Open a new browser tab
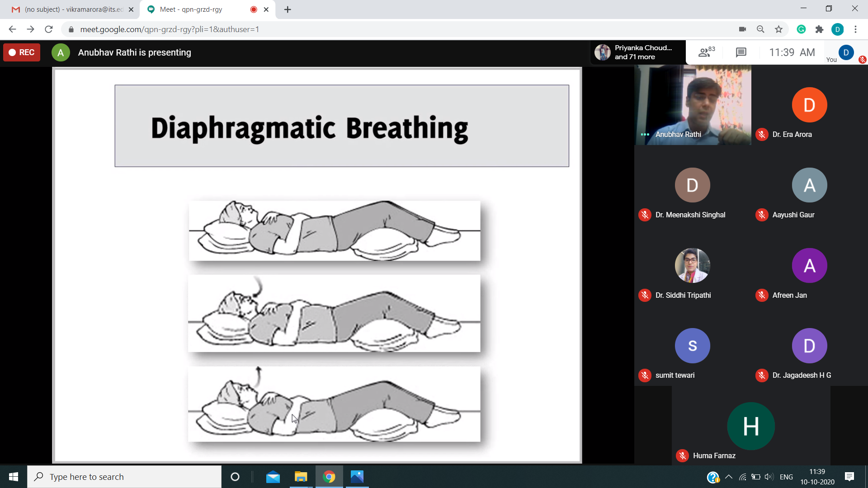This screenshot has height=488, width=868. pos(288,9)
